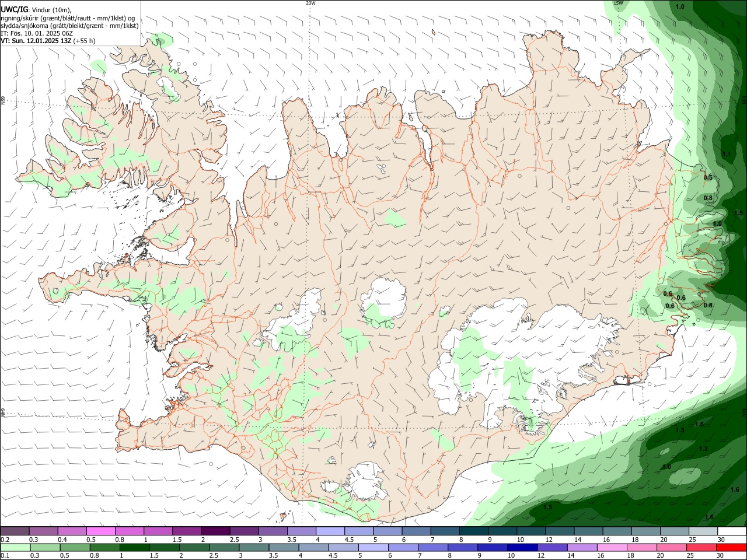
Task: Click the bright magenta 0.5 swatch in snow scale
Action: click(100, 531)
